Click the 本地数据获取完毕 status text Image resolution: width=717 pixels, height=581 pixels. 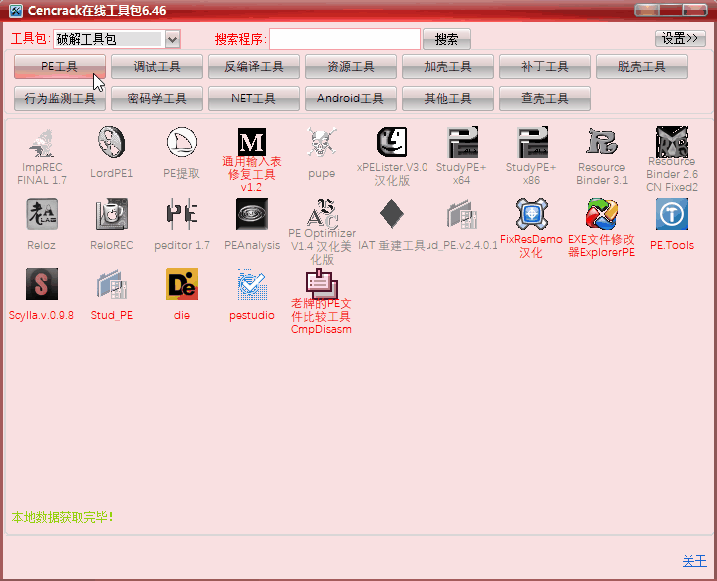62,517
